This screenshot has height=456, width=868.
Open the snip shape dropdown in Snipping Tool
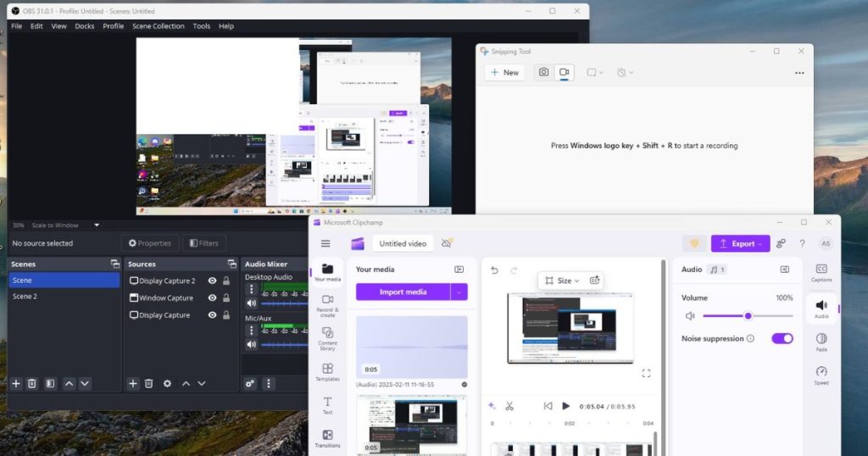tap(595, 73)
